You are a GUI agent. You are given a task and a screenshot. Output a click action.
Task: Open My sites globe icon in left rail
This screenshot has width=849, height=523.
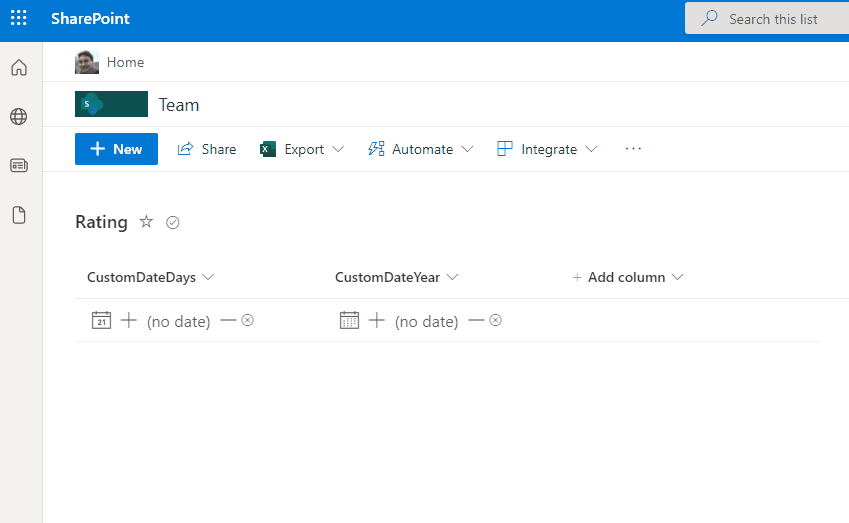19,116
